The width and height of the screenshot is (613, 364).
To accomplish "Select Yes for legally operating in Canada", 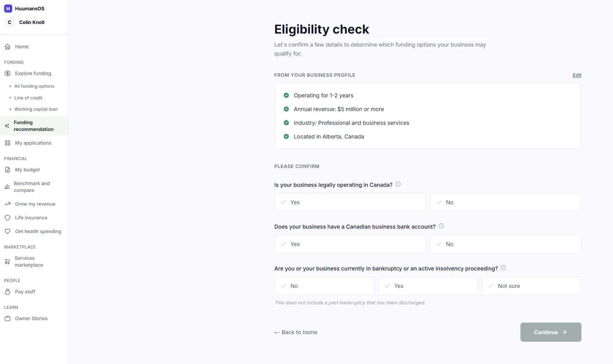I will pos(350,202).
